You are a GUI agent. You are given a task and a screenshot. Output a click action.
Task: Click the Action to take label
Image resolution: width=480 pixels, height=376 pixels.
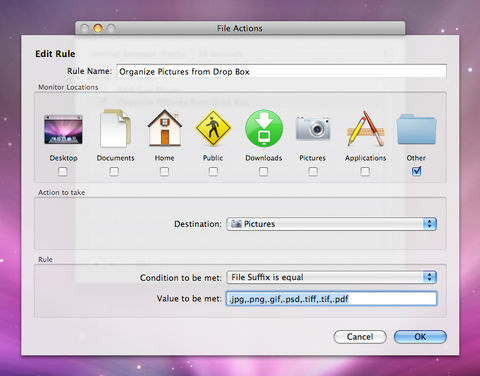pos(62,193)
